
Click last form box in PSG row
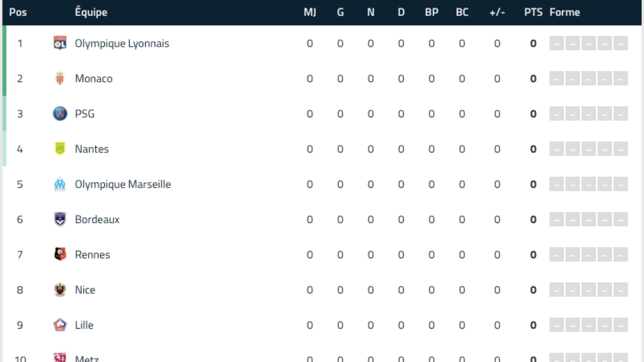(x=621, y=114)
